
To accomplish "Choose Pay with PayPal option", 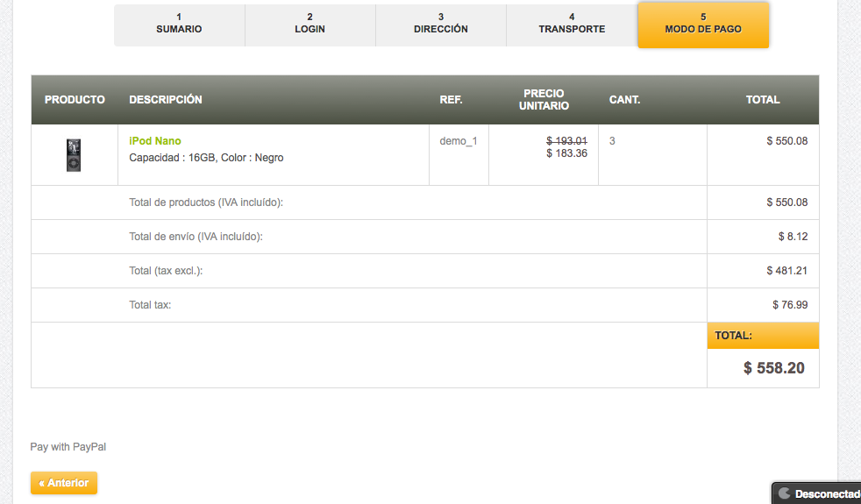I will [68, 447].
